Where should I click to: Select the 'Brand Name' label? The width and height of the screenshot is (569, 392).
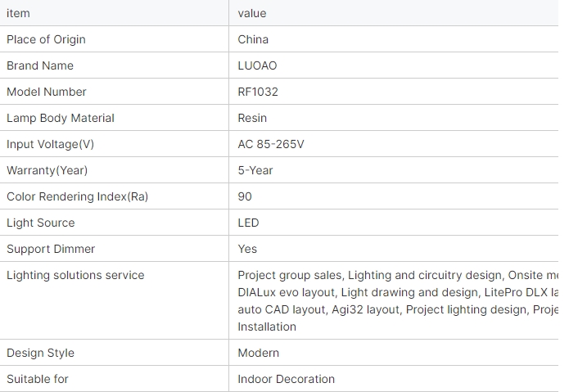(40, 65)
